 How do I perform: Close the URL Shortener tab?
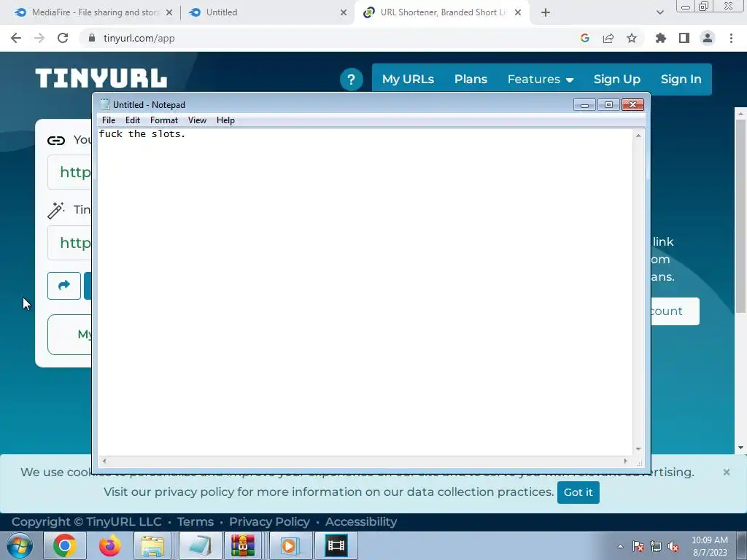(x=518, y=12)
